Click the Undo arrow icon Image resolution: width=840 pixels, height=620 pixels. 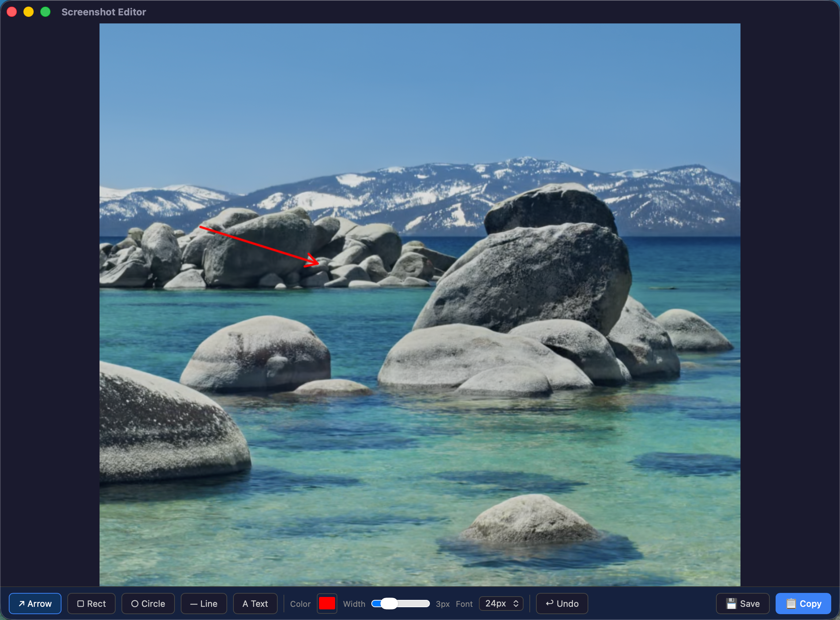(550, 604)
